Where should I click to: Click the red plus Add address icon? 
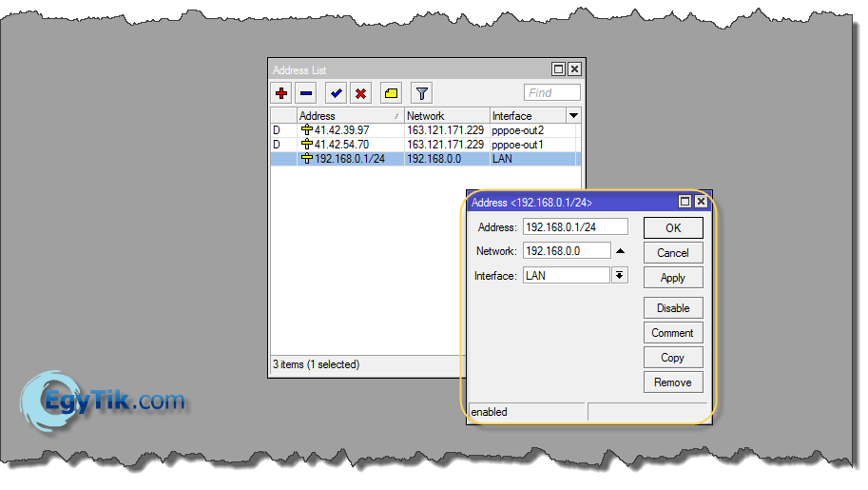tap(281, 92)
